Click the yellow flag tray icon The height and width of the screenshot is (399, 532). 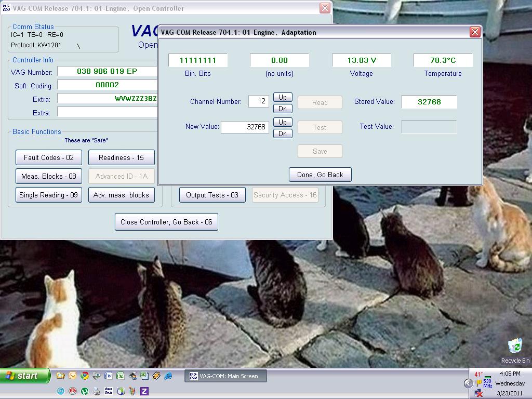coord(478,383)
